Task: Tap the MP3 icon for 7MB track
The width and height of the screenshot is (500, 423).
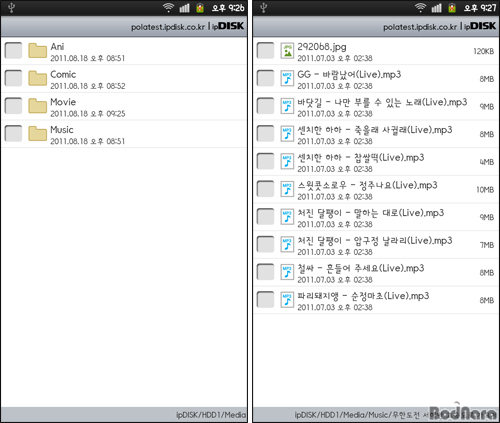Action: click(x=287, y=245)
